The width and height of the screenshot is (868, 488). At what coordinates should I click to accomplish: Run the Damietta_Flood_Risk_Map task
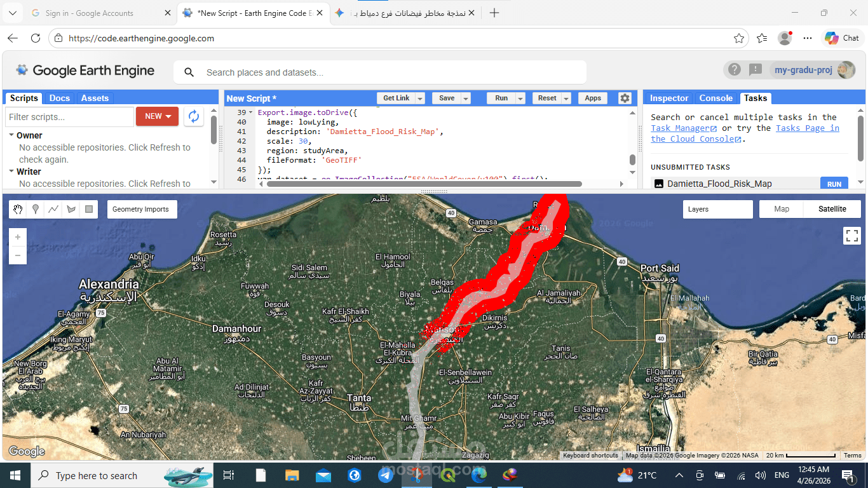pyautogui.click(x=834, y=184)
